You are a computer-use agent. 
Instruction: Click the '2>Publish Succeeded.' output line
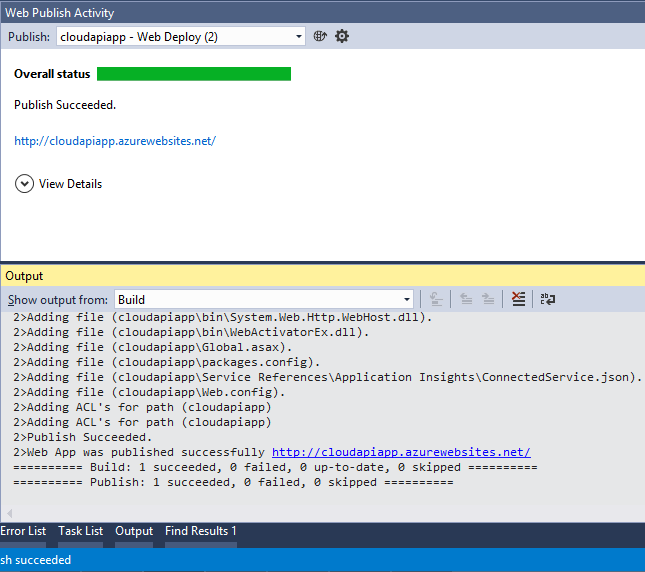[83, 437]
